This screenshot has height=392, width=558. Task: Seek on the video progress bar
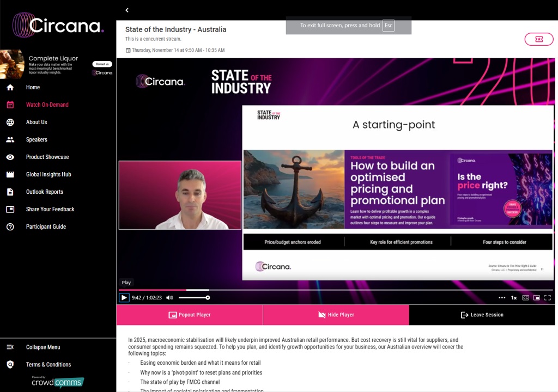[x=336, y=290]
